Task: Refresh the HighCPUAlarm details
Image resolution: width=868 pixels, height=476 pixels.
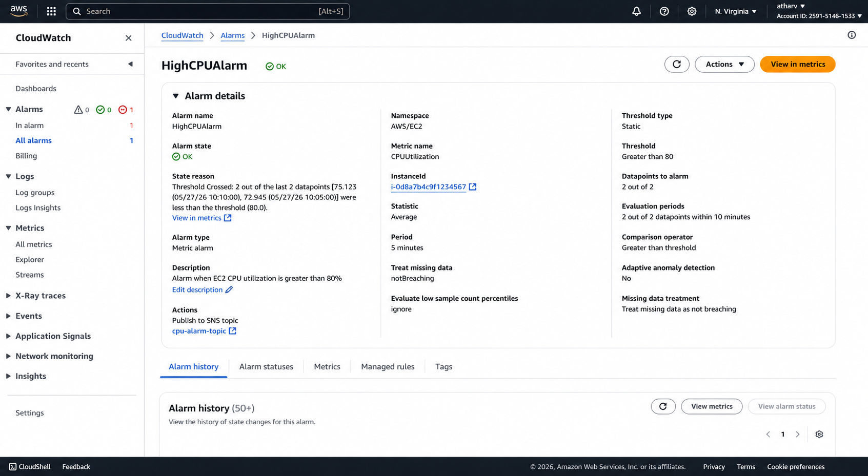Action: pos(677,64)
